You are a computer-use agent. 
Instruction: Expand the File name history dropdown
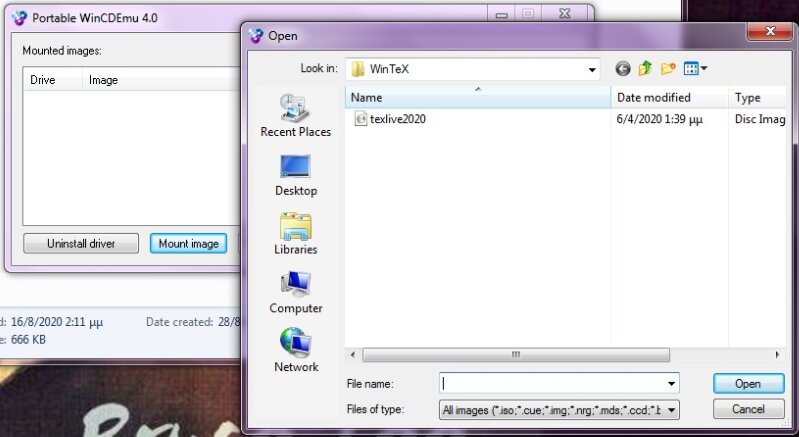pyautogui.click(x=672, y=384)
